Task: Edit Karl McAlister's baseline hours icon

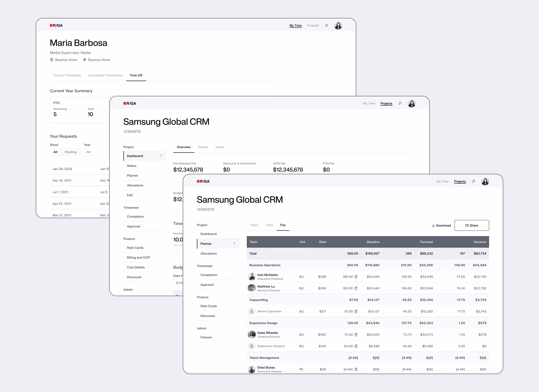Action: [356, 277]
